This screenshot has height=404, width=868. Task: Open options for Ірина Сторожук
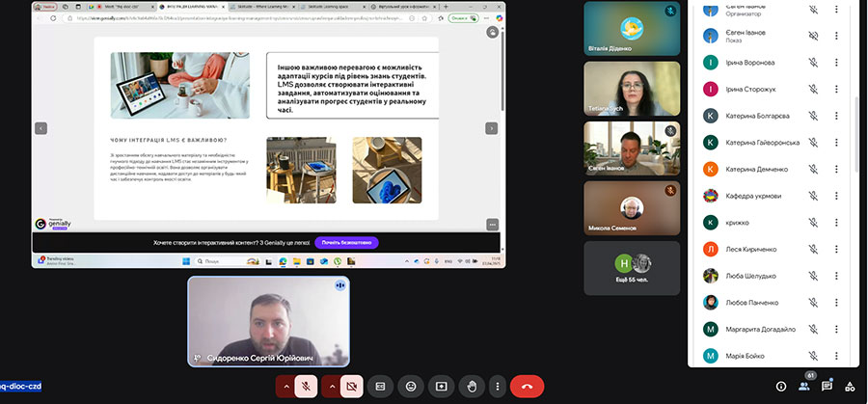click(x=836, y=89)
